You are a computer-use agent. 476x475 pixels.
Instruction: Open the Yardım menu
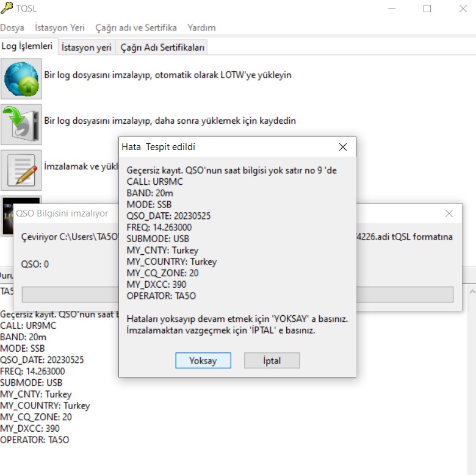click(201, 27)
